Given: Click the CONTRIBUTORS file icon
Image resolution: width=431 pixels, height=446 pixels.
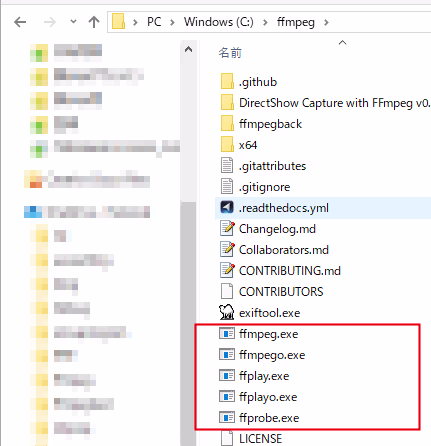Looking at the screenshot, I should coord(227,292).
